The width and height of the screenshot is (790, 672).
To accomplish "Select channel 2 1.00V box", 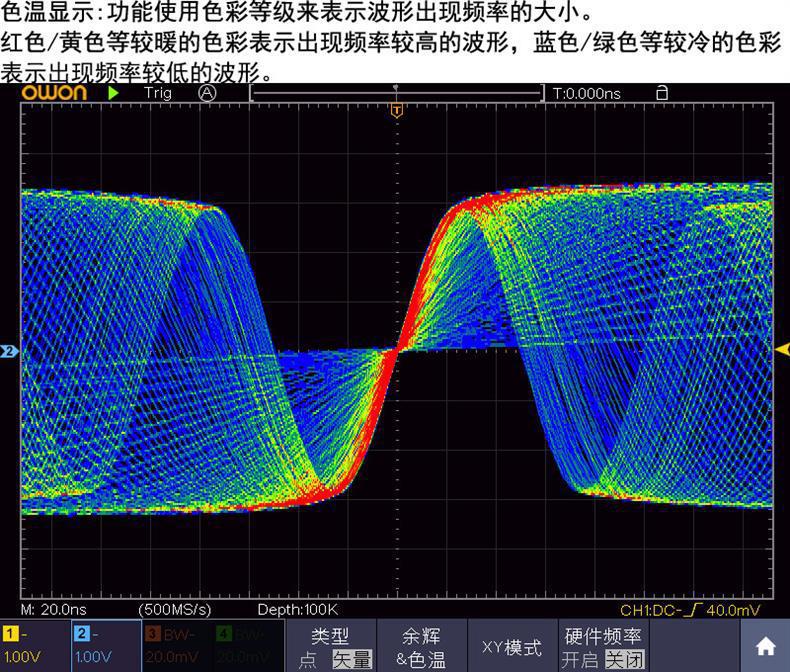I will [106, 646].
